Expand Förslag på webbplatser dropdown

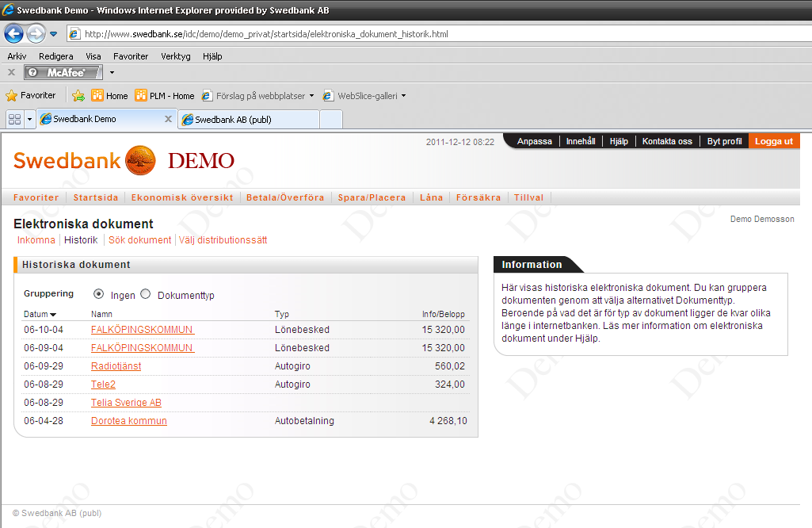312,96
